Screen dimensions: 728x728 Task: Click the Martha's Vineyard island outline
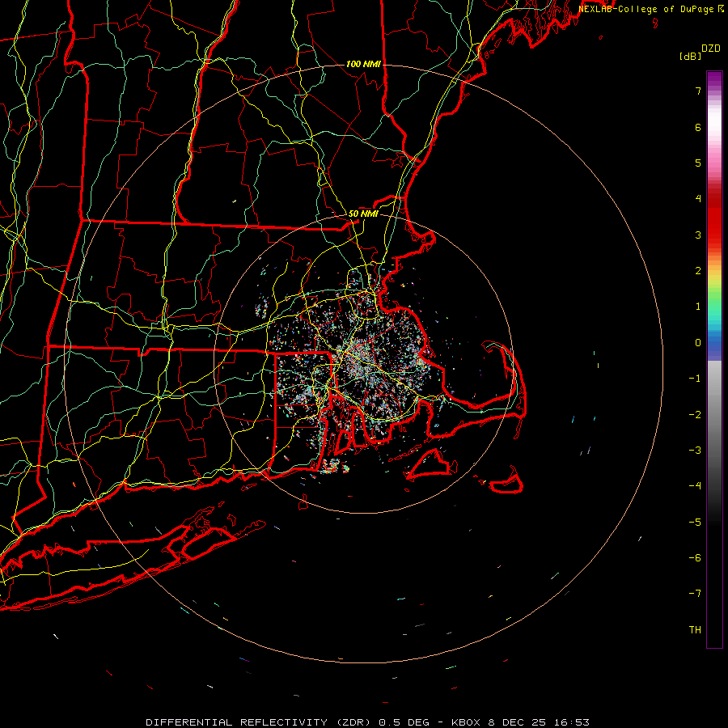pos(430,465)
